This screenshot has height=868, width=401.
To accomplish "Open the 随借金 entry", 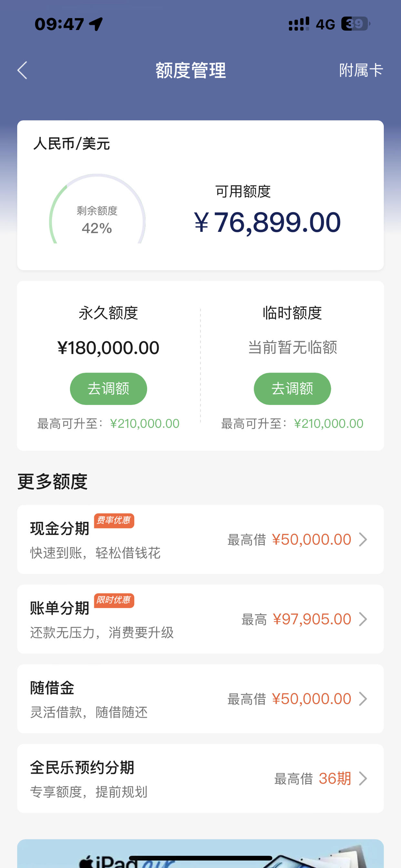I will point(200,698).
